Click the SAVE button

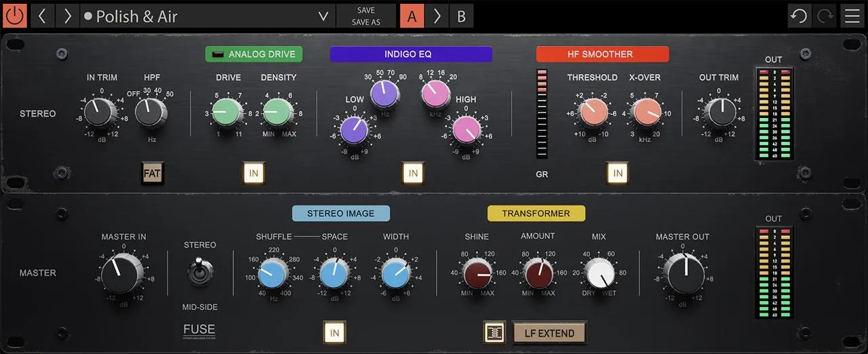tap(366, 10)
